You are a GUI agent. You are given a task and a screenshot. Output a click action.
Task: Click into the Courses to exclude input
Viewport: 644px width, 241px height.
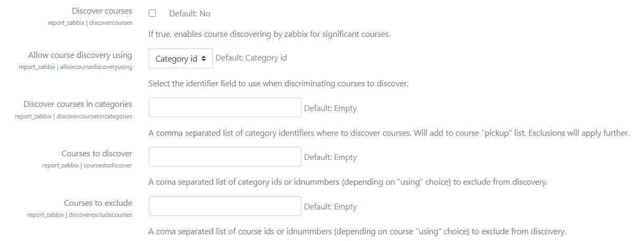pyautogui.click(x=225, y=206)
